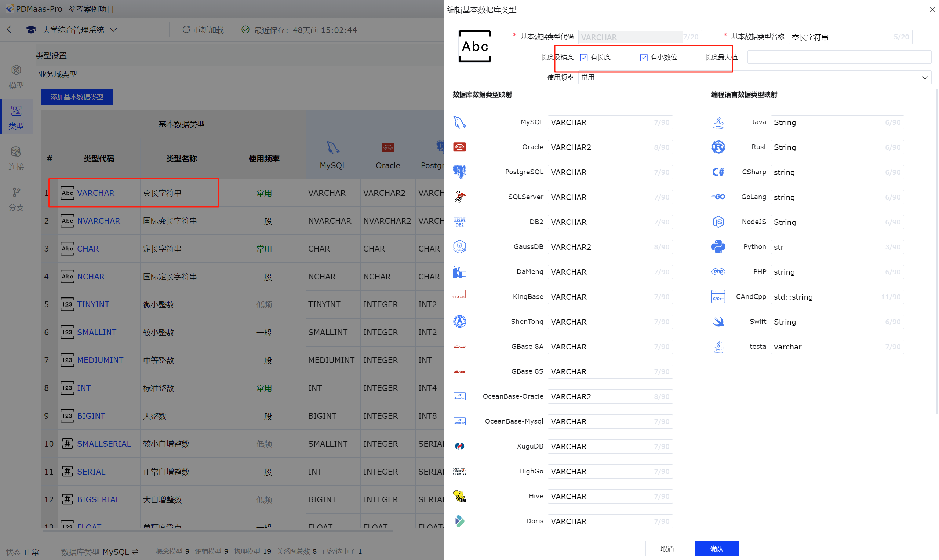
Task: Toggle the 有长度 checkbox
Action: pos(584,57)
